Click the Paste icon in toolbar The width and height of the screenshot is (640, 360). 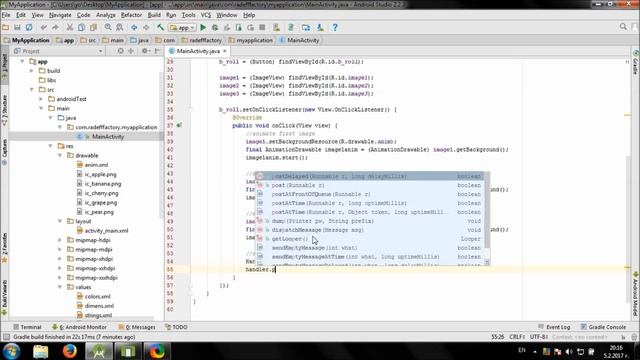pos(93,27)
